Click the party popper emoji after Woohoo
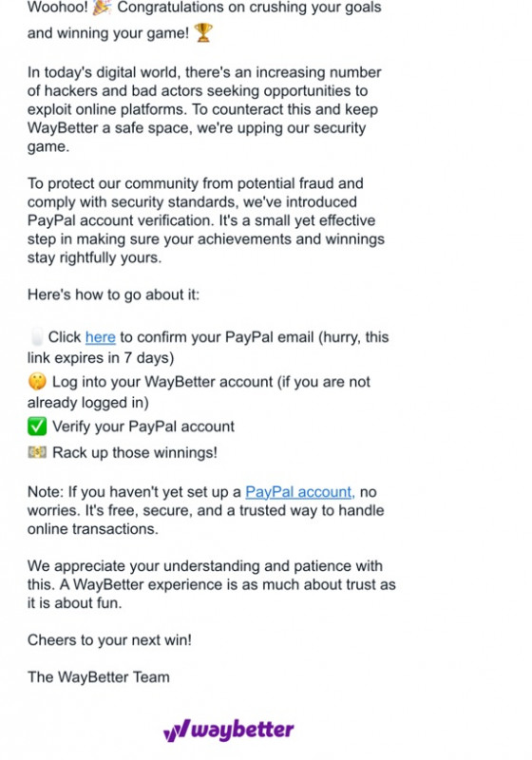The height and width of the screenshot is (760, 532). coord(102,8)
